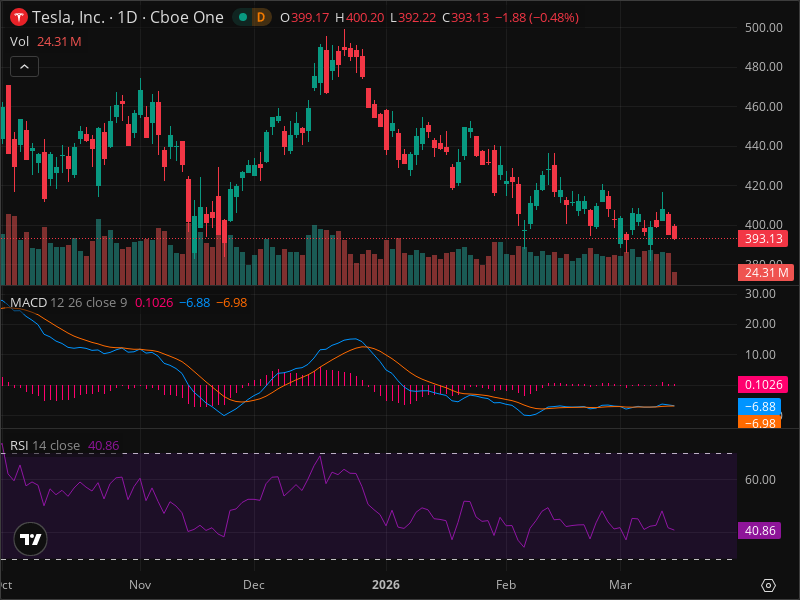Click MACD line value −6.88 in legend
This screenshot has width=800, height=600.
click(x=195, y=303)
